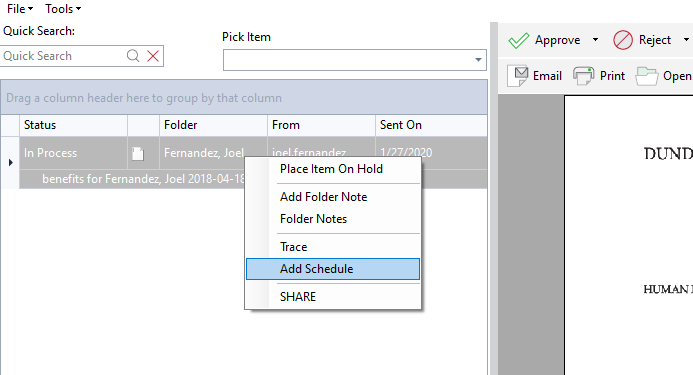
Task: Clear search with the red X icon
Action: click(x=153, y=56)
